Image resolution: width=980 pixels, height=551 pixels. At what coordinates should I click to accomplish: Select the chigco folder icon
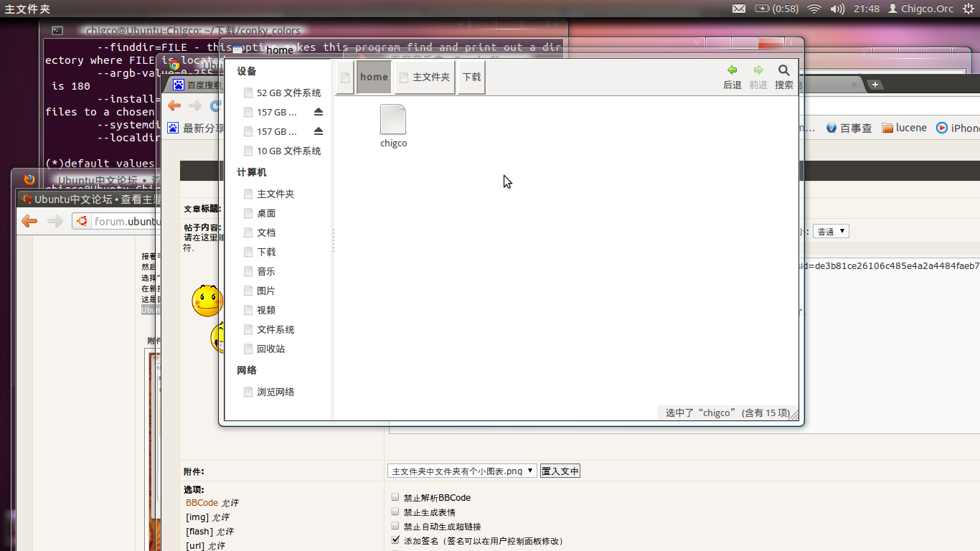tap(393, 119)
